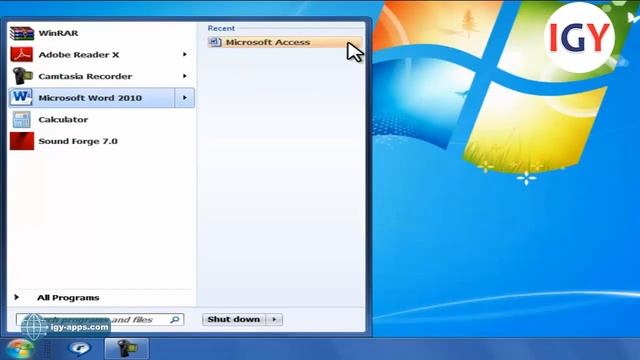Click the search magnifier icon
640x360 pixels.
pos(175,320)
